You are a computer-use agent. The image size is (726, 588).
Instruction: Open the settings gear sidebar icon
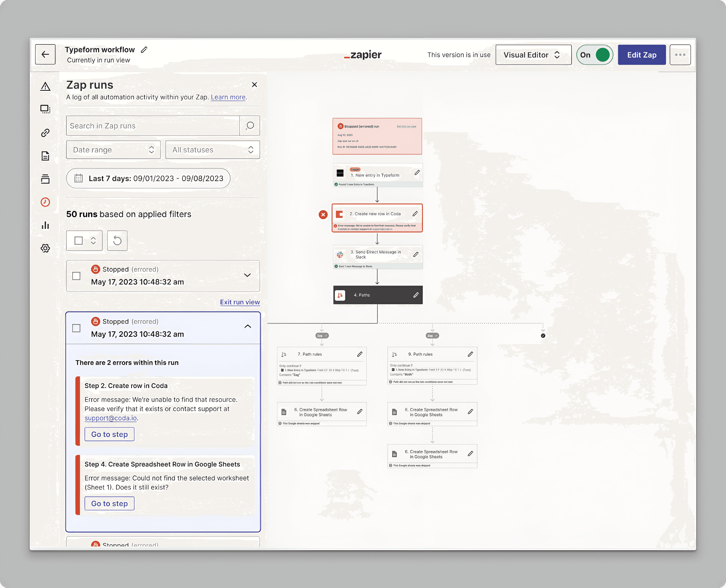coord(45,248)
